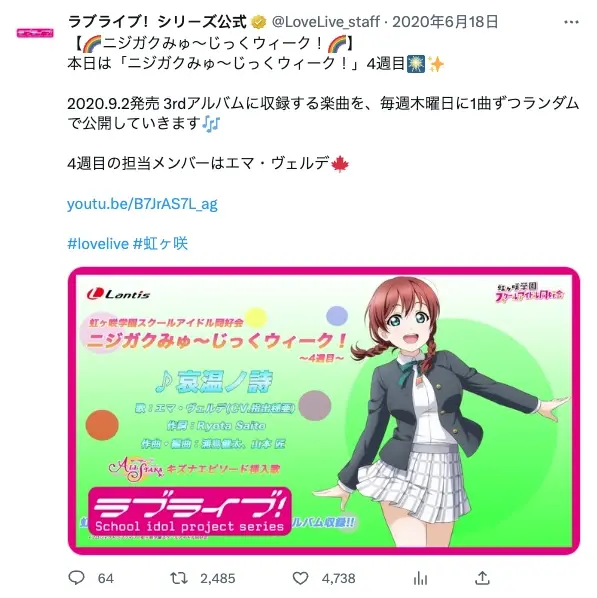Click the reply speech bubble icon
Image resolution: width=597 pixels, height=598 pixels.
coord(76,578)
